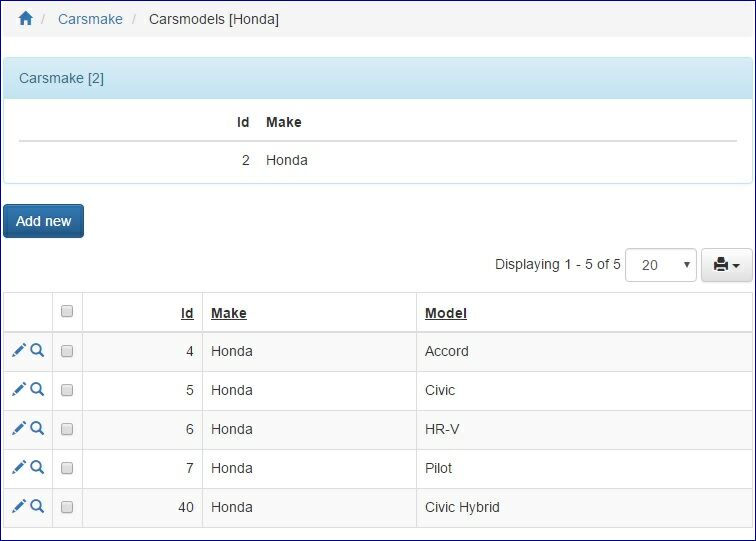Viewport: 756px width, 541px height.
Task: Sort table by Model column header
Action: 446,313
